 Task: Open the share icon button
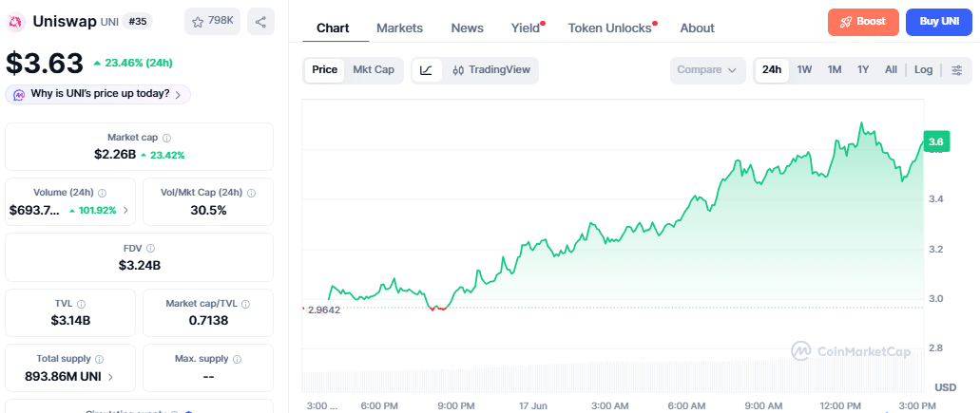point(260,22)
